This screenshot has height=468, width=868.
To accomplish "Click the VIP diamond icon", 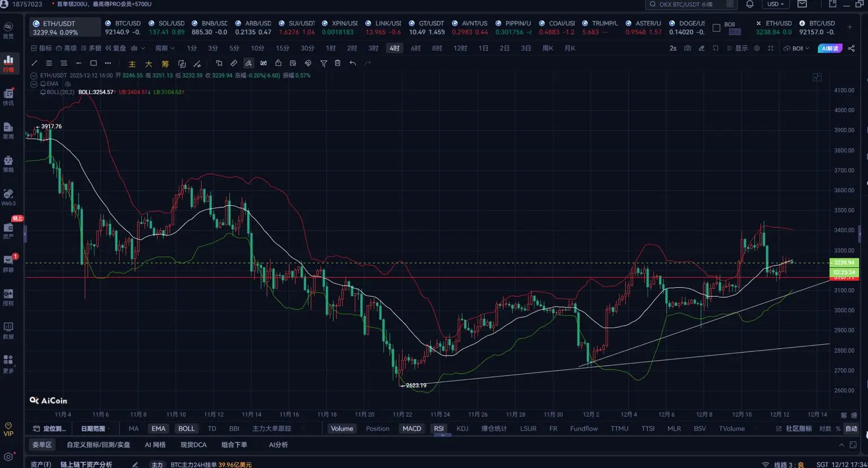I will point(8,429).
